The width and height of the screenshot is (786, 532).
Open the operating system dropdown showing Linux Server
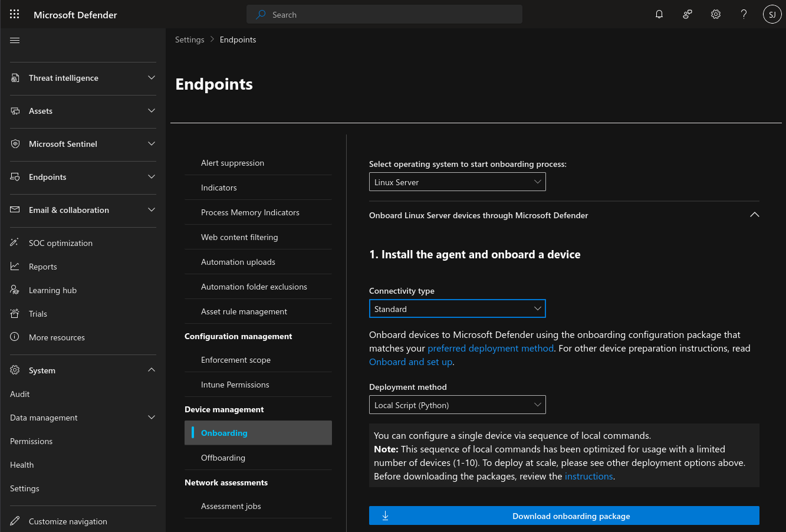(x=457, y=182)
